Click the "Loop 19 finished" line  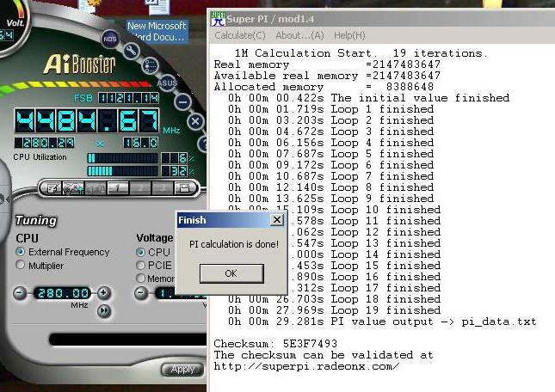(x=334, y=310)
